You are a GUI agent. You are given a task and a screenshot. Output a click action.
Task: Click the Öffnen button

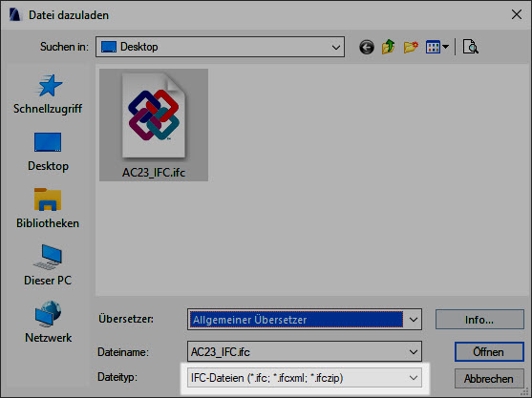[489, 352]
